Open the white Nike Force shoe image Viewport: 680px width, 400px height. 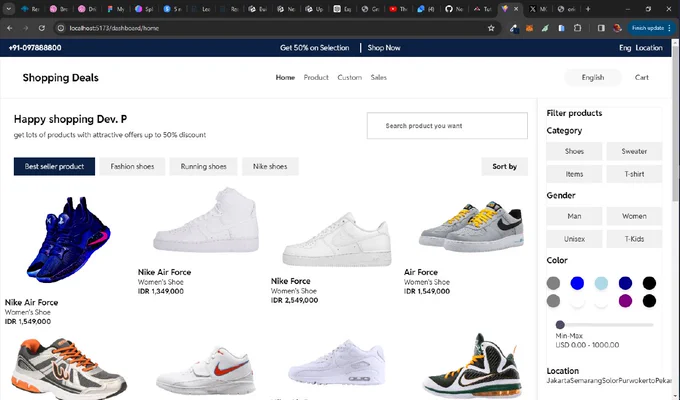click(337, 239)
